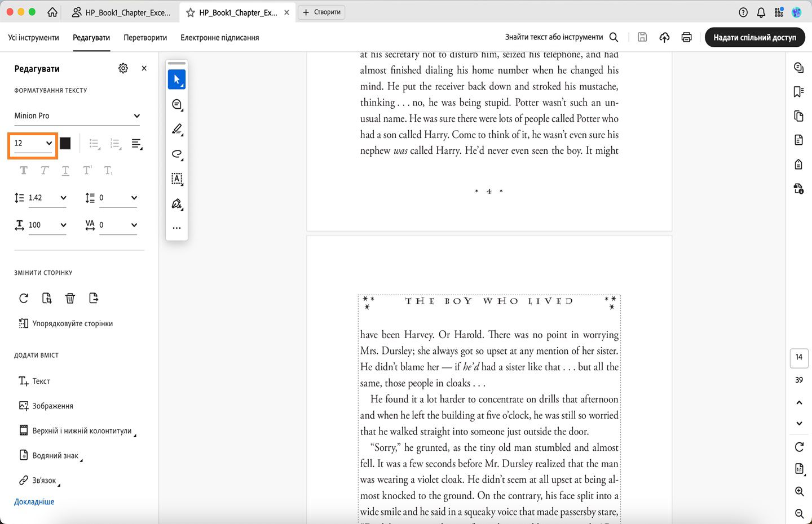Image resolution: width=812 pixels, height=524 pixels.
Task: Toggle bold text formatting
Action: (x=24, y=170)
